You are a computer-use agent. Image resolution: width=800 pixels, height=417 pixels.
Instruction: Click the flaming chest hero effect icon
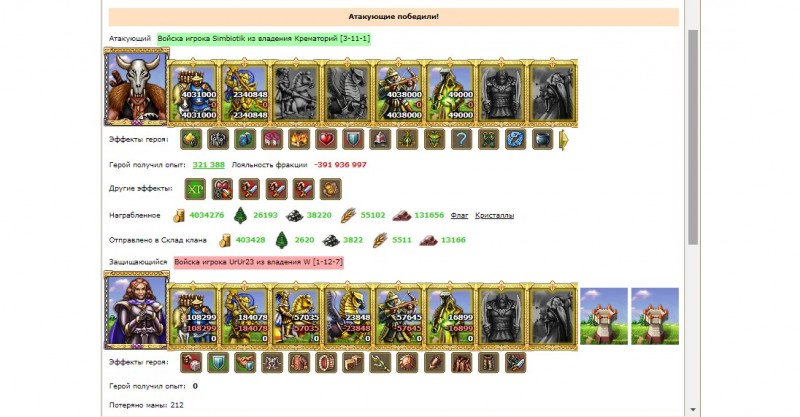299,139
